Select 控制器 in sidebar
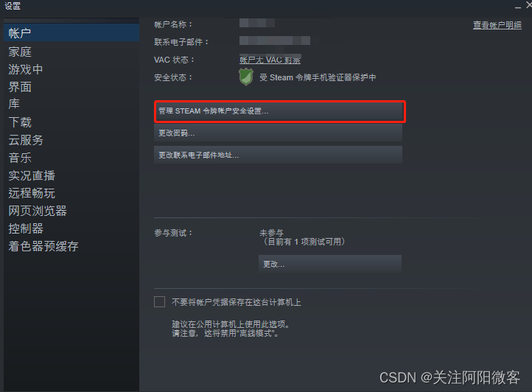This screenshot has width=532, height=392. 26,228
